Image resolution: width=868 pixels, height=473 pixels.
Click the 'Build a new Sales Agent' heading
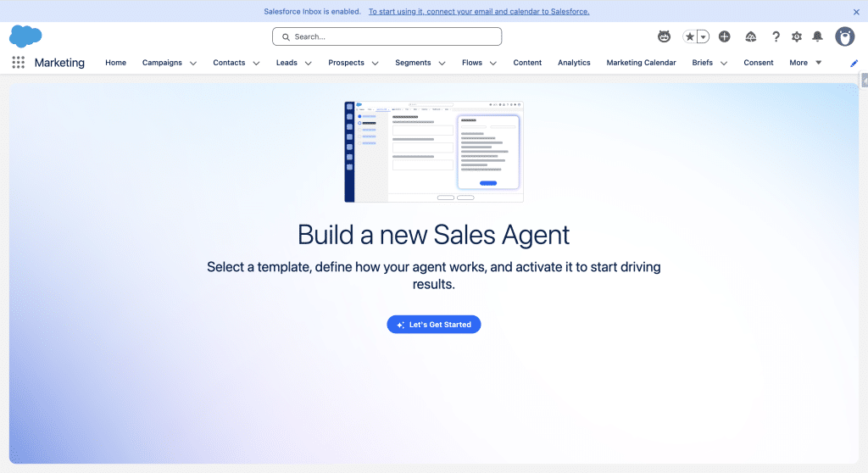point(433,235)
